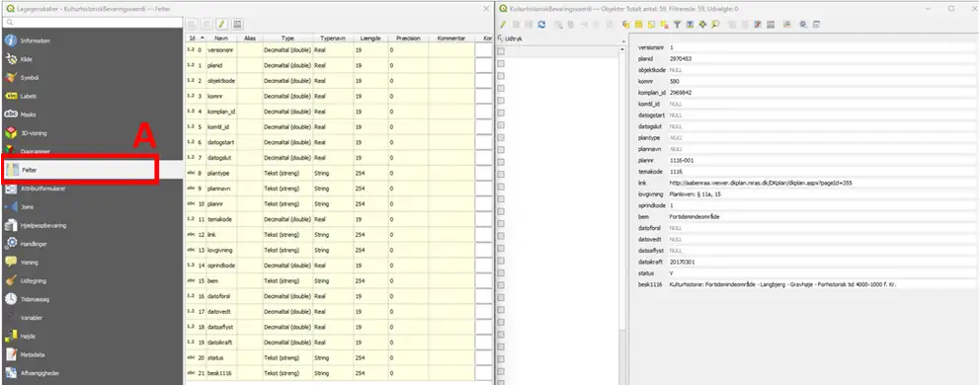Screen dimensions: 980x385
Task: Open the field calculator in fields toolbar
Action: click(237, 25)
